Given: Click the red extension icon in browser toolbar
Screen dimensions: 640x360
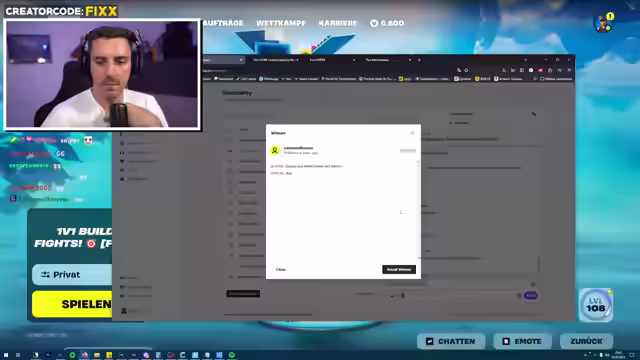Looking at the screenshot, I should coord(540,70).
